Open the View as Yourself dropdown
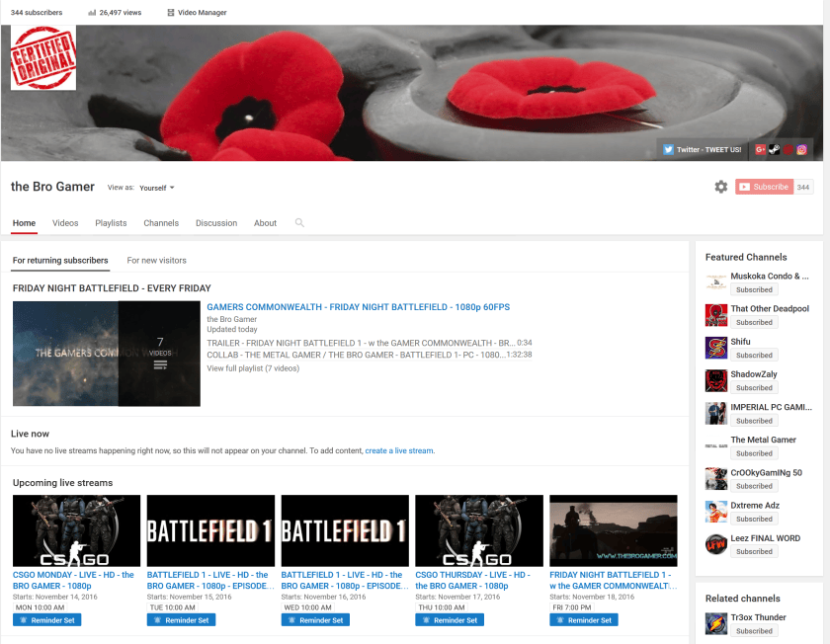830x644 pixels. click(157, 188)
